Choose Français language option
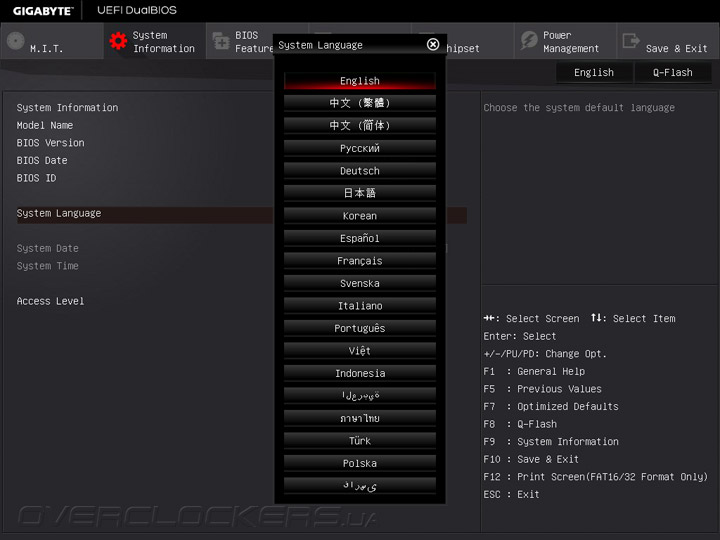Viewport: 720px width, 540px height. pos(360,260)
